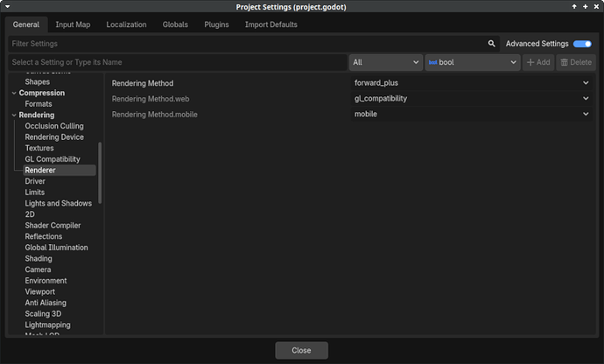Click the Close button
604x364 pixels.
click(302, 351)
